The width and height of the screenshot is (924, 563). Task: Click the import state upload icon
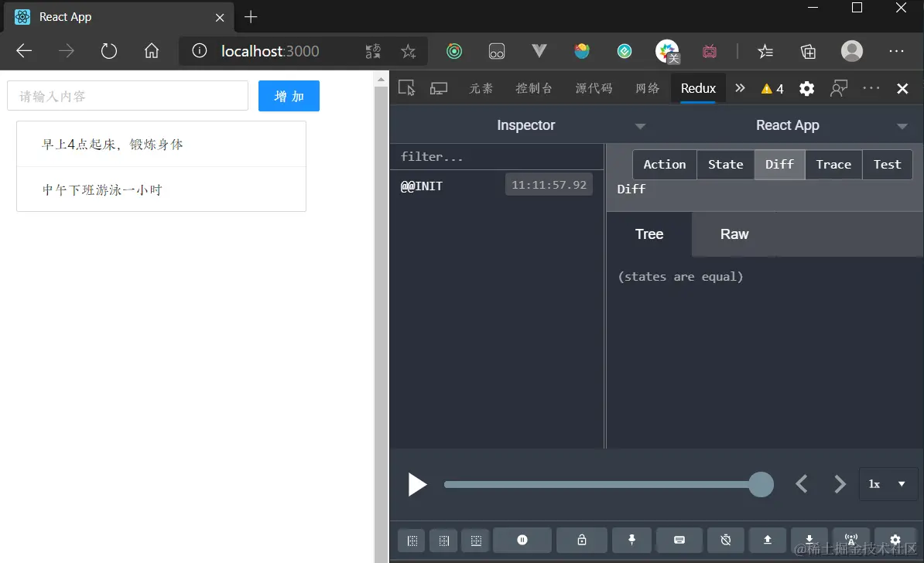(x=767, y=540)
